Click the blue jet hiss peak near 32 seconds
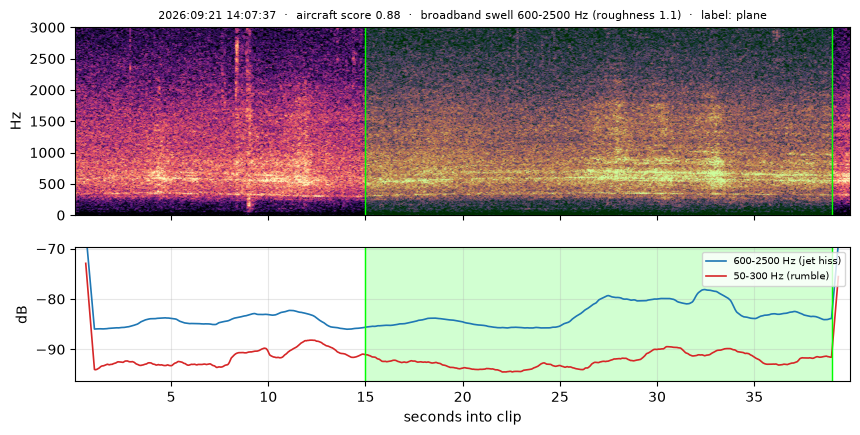The height and width of the screenshot is (435, 860). [705, 290]
